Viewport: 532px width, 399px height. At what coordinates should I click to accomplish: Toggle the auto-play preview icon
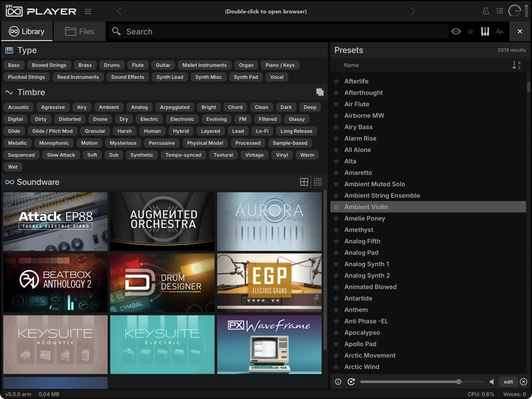click(351, 381)
